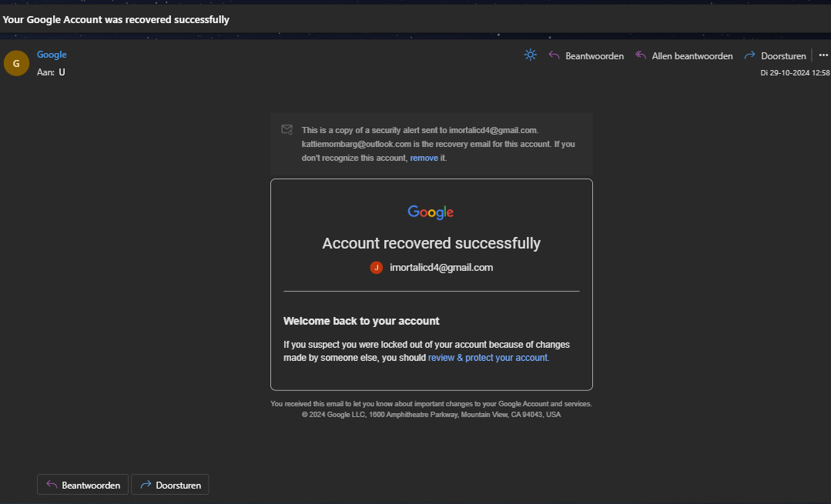Click the colorful Google logo
Viewport: 831px width, 504px height.
coord(431,212)
